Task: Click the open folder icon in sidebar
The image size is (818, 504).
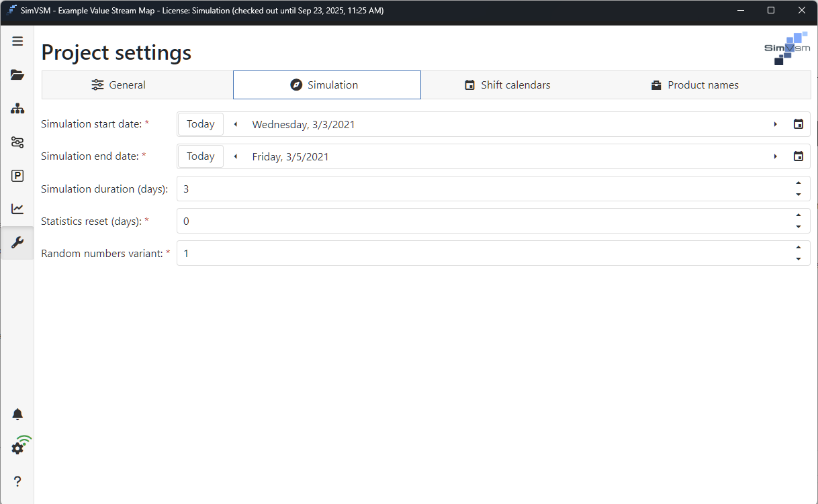Action: click(x=17, y=75)
